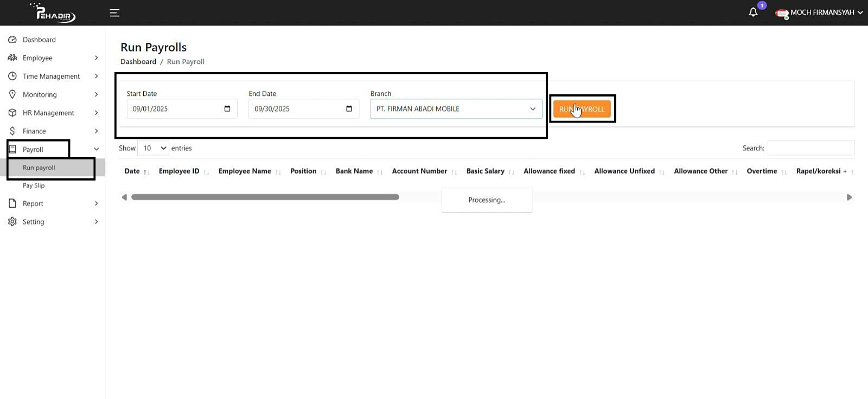Click the Finance dollar icon in sidebar

tap(12, 131)
